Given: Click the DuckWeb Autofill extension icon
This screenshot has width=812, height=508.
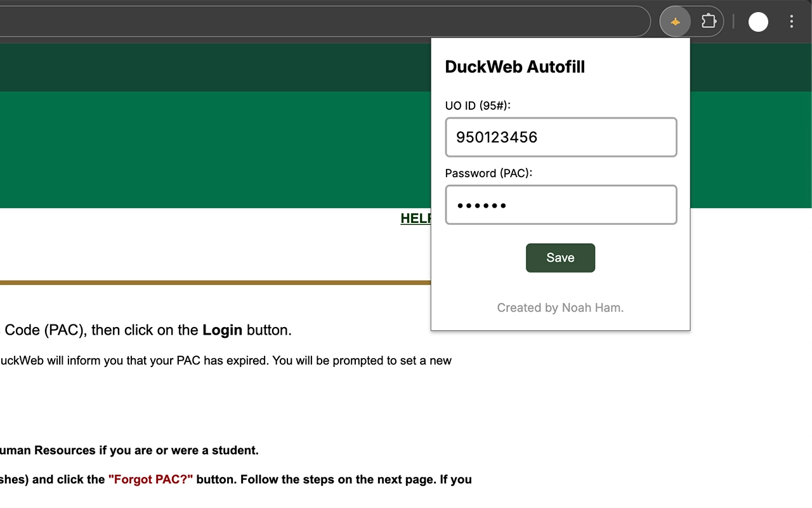Looking at the screenshot, I should pos(676,22).
